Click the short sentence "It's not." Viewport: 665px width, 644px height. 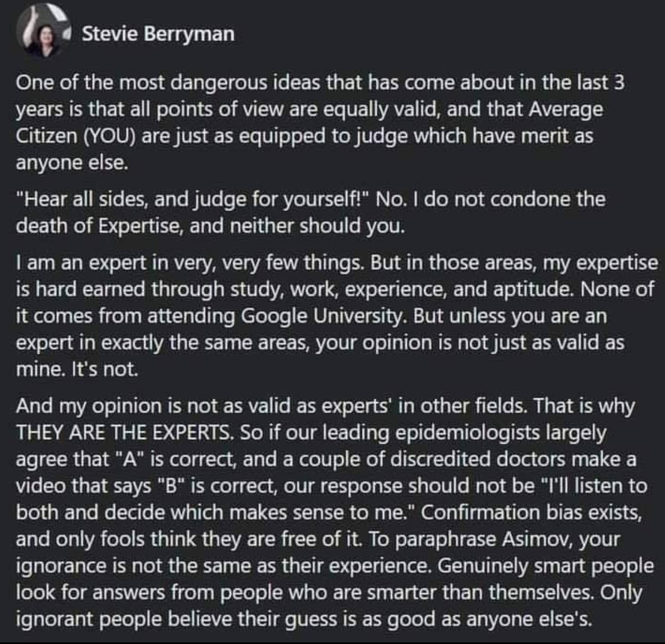(x=104, y=369)
